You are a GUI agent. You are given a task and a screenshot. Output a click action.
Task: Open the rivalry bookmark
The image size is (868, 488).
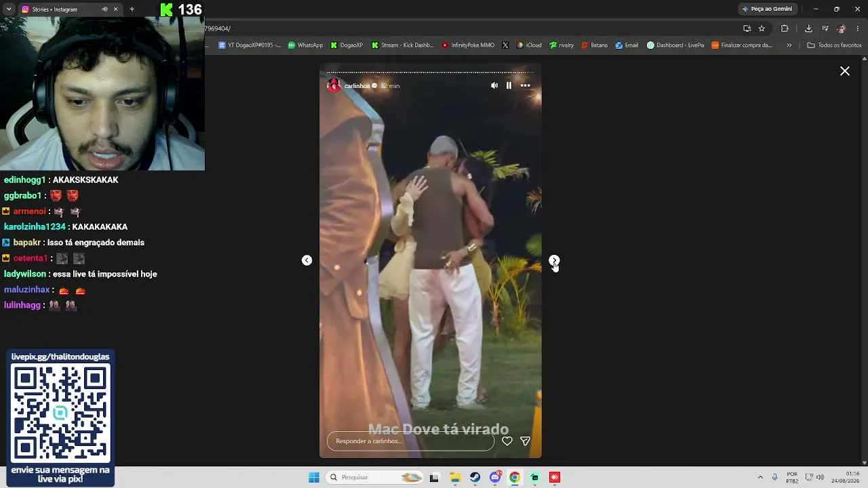pos(561,45)
